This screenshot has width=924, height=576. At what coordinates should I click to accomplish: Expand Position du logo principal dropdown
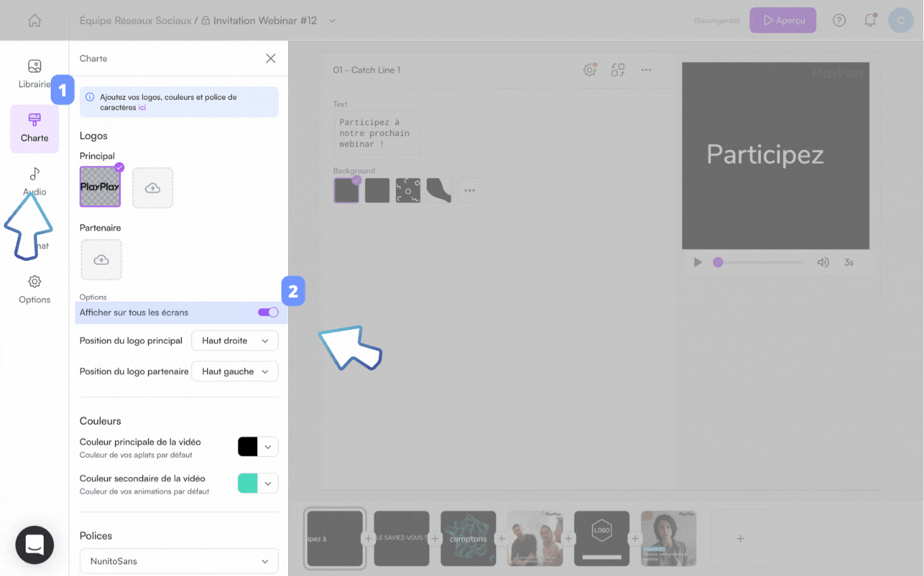pyautogui.click(x=235, y=341)
